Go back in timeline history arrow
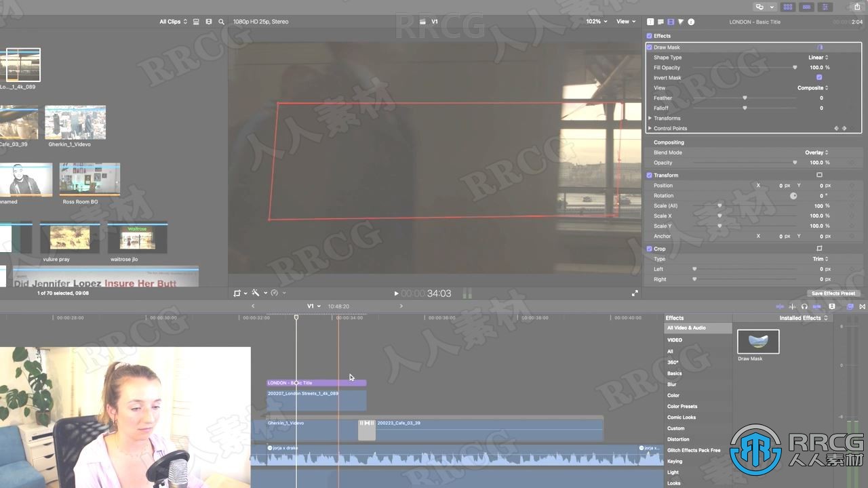This screenshot has height=488, width=868. [x=253, y=306]
